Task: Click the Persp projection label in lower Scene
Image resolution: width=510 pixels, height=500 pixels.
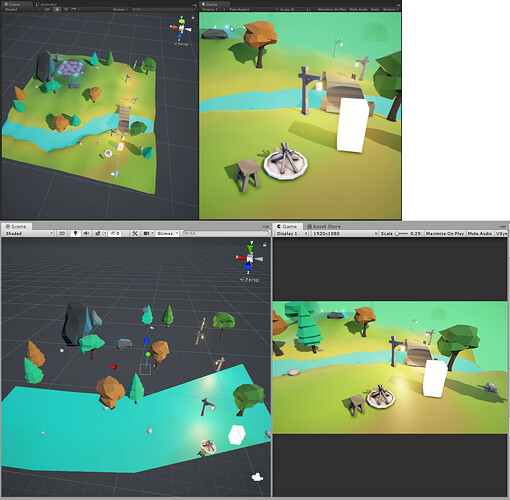Action: 250,280
